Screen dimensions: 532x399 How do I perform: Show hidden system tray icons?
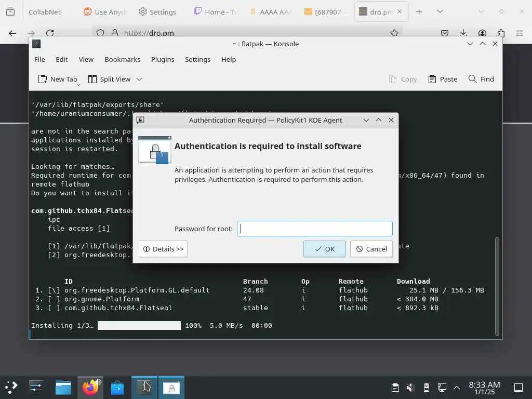pyautogui.click(x=457, y=388)
